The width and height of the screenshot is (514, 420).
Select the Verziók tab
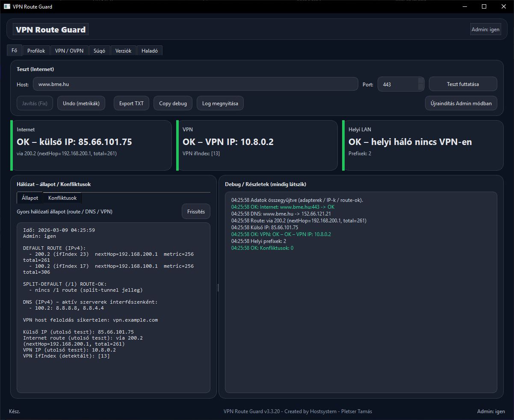124,51
